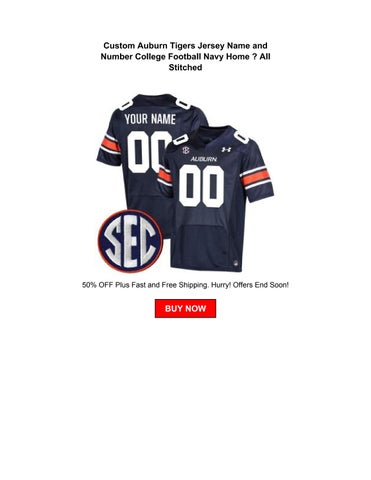Click the orange stripe on front jersey's right sleeve
Viewport: 371px width, 480px height.
pos(255,178)
